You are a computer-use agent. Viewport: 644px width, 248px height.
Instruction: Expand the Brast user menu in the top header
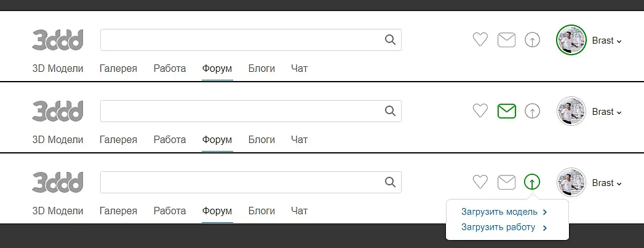[x=606, y=41]
